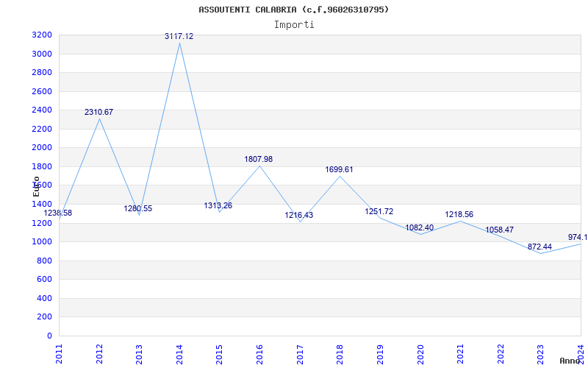The image size is (588, 368).
Task: Click the 400 y-axis tick label
Action: pos(44,298)
